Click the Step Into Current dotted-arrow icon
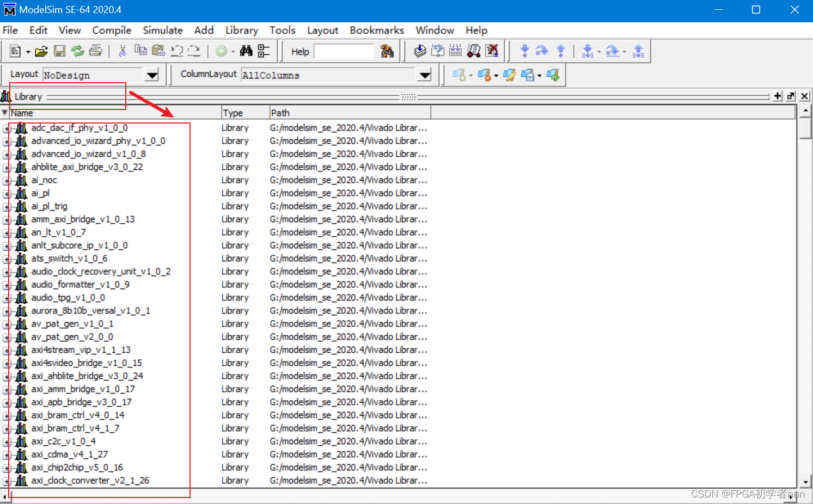The height and width of the screenshot is (504, 813). (588, 51)
